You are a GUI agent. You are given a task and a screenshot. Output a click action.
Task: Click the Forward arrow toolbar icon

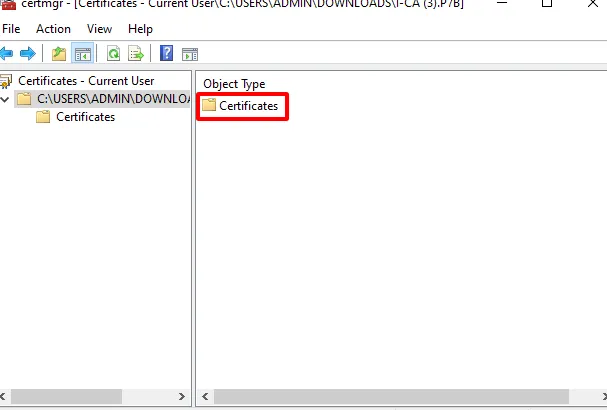(x=27, y=53)
